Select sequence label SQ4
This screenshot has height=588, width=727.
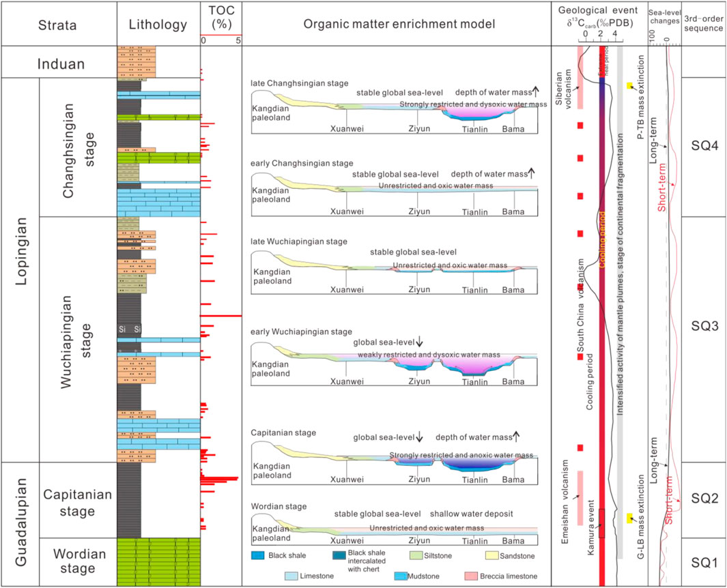pyautogui.click(x=704, y=145)
